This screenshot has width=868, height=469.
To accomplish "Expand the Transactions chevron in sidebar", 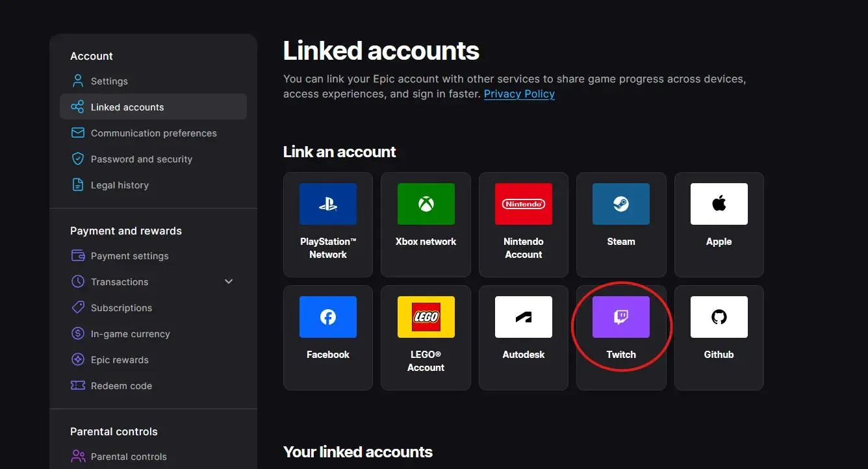I will (x=229, y=282).
